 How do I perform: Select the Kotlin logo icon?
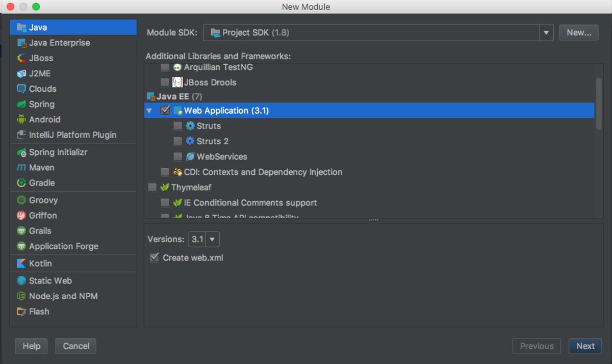point(21,263)
